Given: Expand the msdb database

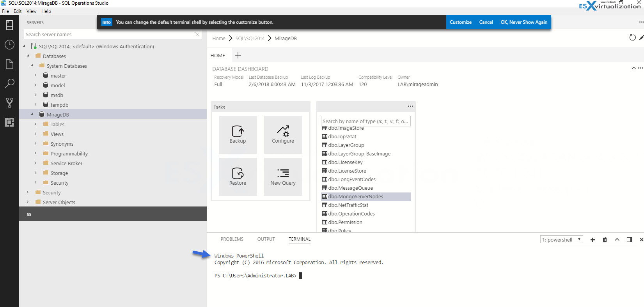Looking at the screenshot, I should point(35,95).
